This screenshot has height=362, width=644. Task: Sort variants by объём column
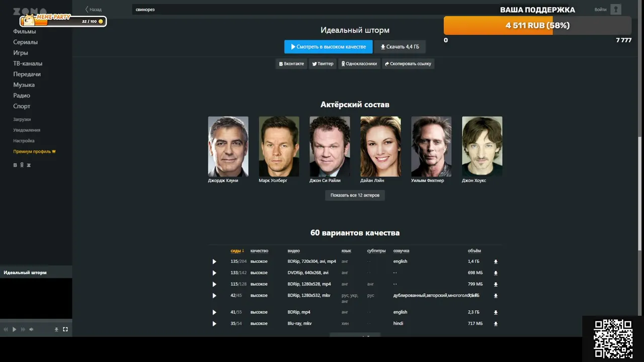click(474, 251)
